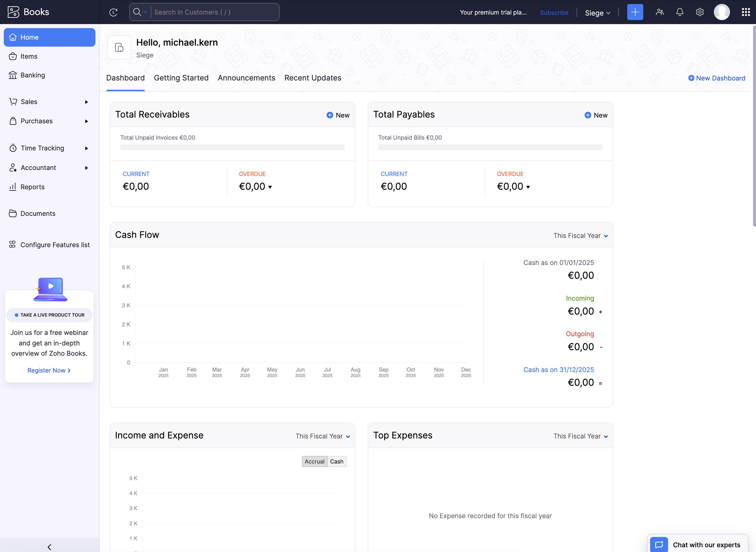Screen dimensions: 756x552
Task: Click the Total Unpaid Invoices progress bar
Action: tap(232, 147)
